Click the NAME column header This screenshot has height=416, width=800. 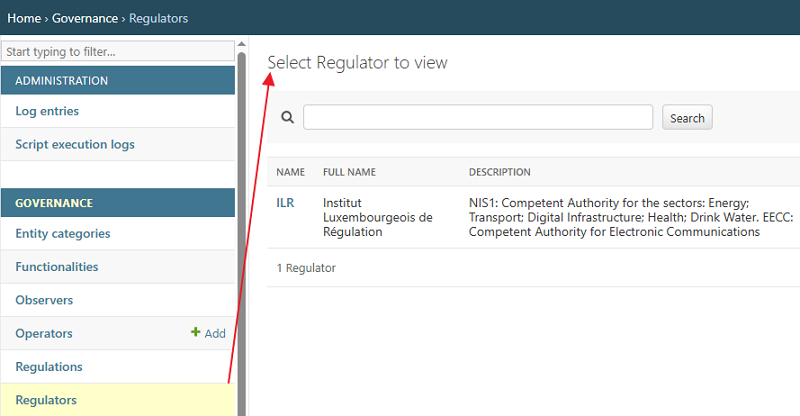pos(291,172)
